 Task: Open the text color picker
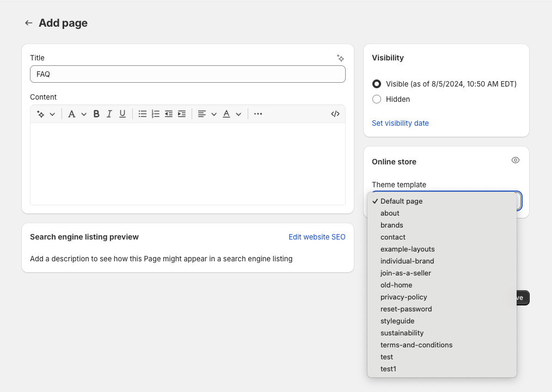[x=231, y=114]
